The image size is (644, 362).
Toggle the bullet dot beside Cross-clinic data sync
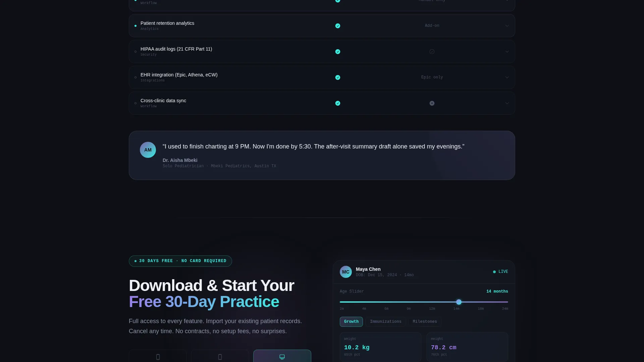[x=136, y=103]
